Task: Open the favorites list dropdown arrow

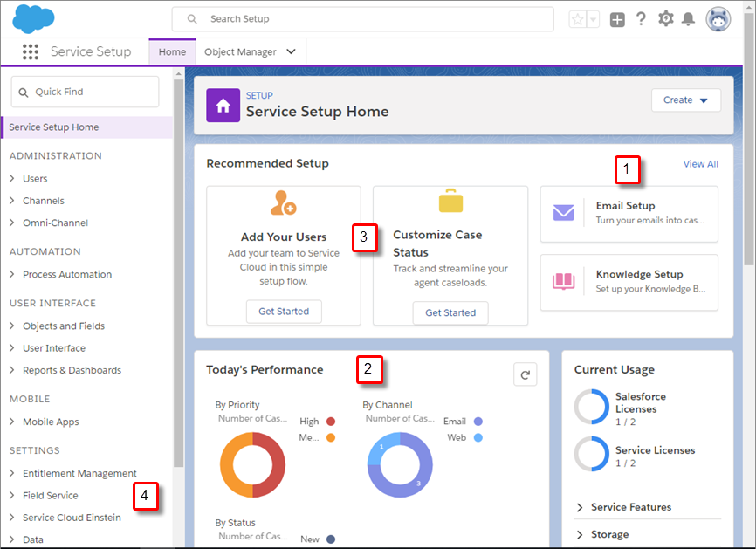Action: (593, 20)
